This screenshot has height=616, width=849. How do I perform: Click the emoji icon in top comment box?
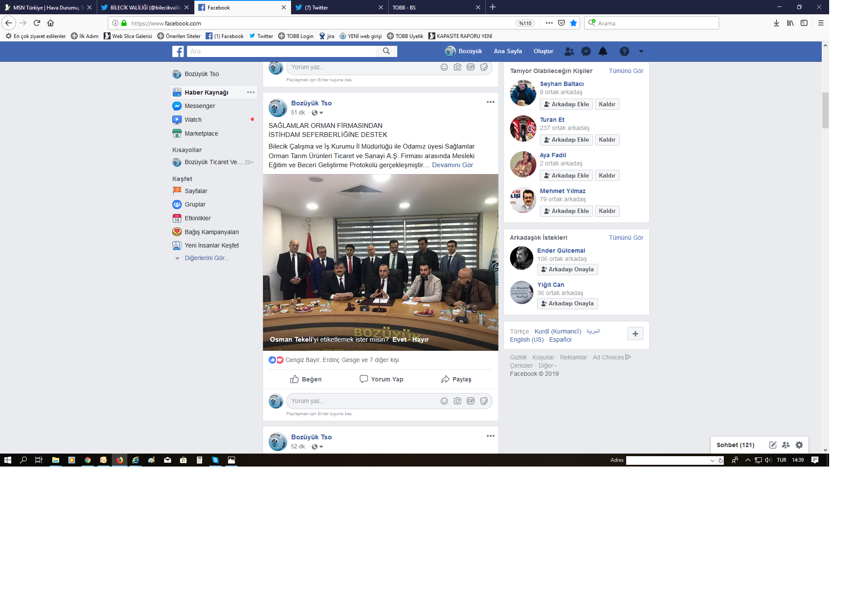(x=444, y=67)
